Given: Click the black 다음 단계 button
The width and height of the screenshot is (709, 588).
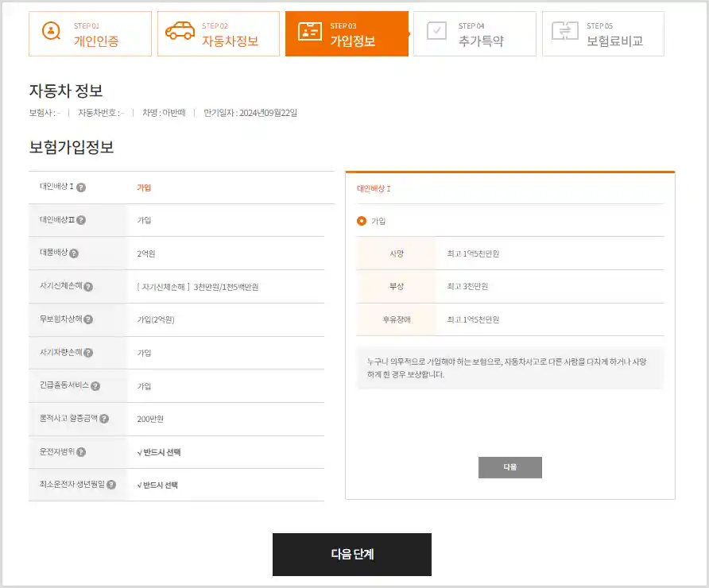Looking at the screenshot, I should (352, 555).
